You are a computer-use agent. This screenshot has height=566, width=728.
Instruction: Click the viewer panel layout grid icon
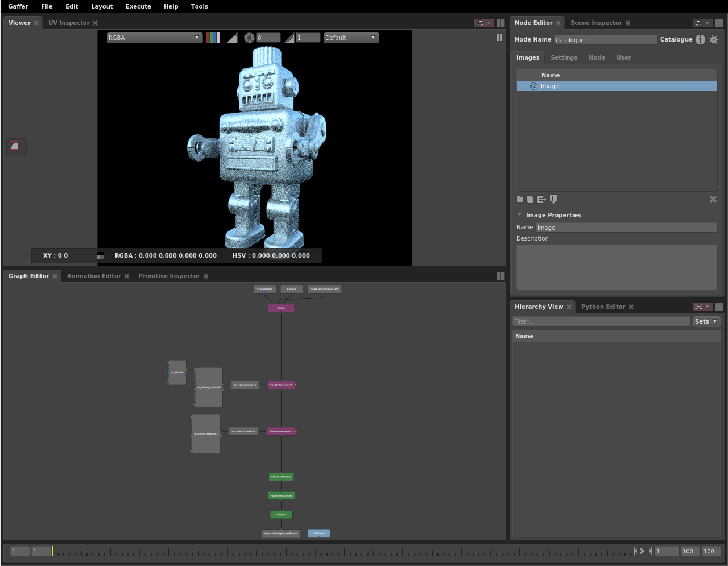(x=500, y=23)
